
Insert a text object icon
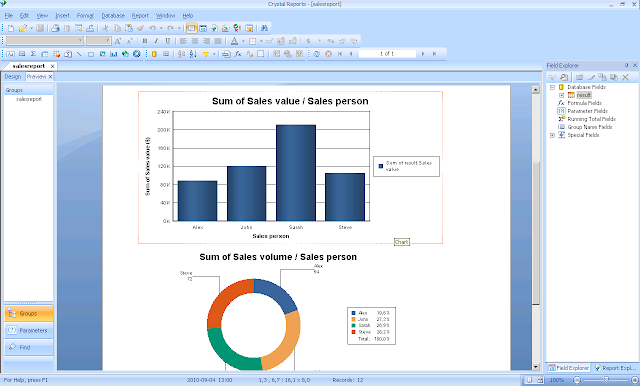point(10,54)
